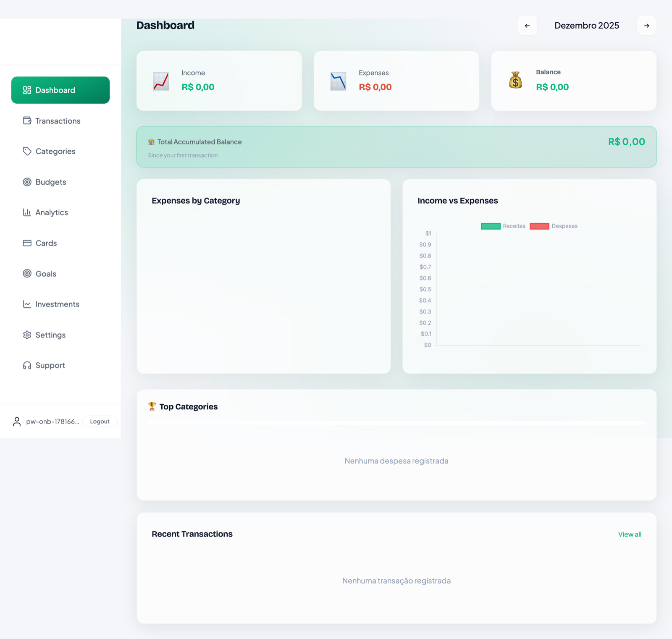
Task: Click the Investments line chart icon
Action: coord(27,304)
